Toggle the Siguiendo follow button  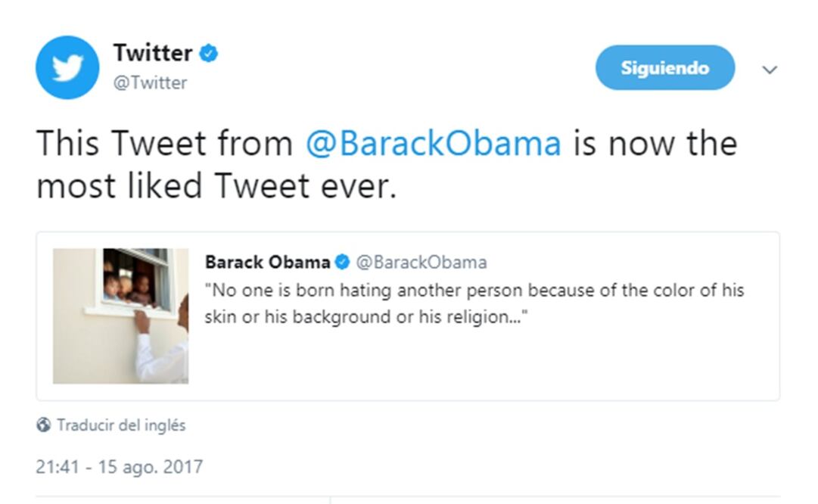pyautogui.click(x=664, y=67)
